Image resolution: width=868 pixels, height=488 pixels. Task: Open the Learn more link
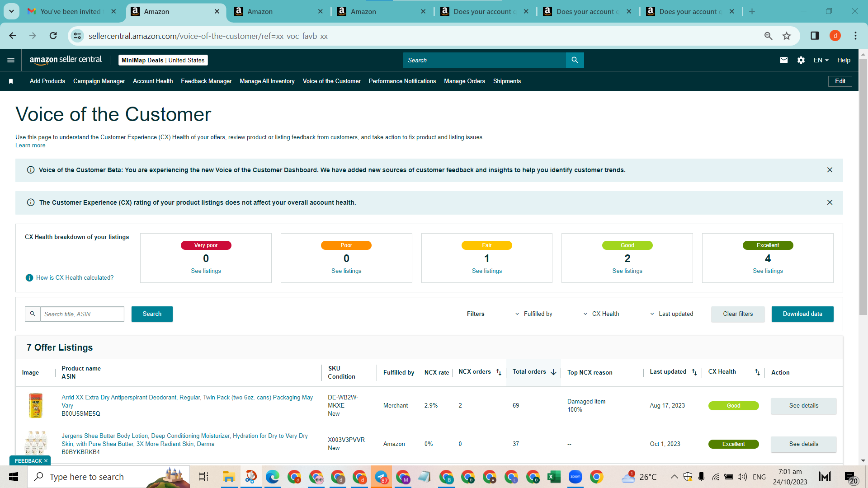(x=30, y=145)
